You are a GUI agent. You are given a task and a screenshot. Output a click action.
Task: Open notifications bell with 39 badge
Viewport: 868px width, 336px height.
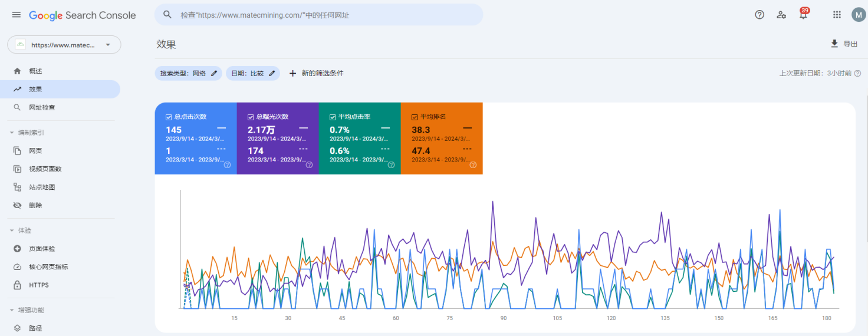(804, 14)
